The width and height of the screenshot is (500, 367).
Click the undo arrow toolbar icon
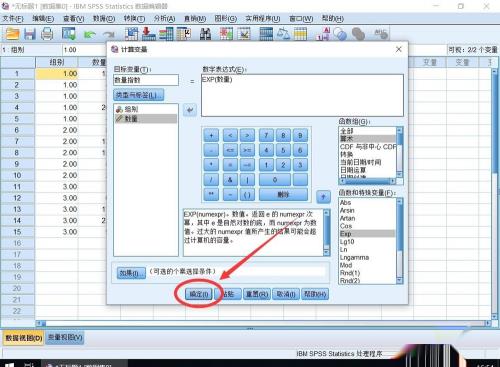[89, 34]
